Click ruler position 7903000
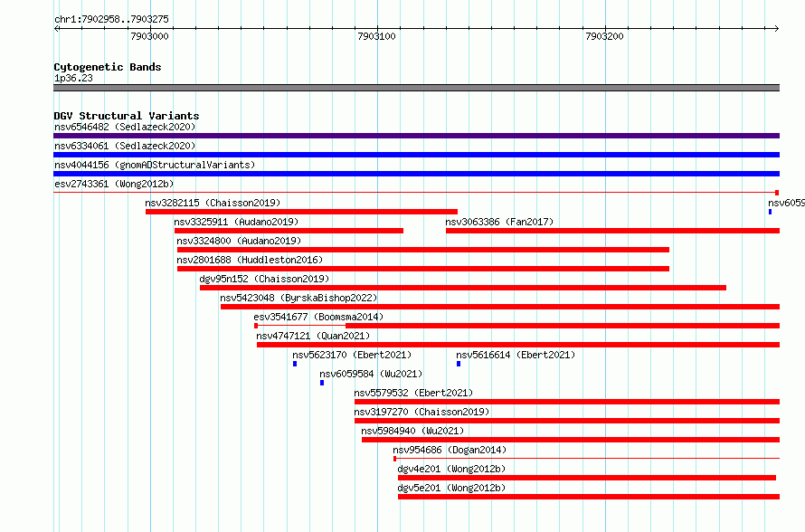805x532 pixels. click(149, 36)
